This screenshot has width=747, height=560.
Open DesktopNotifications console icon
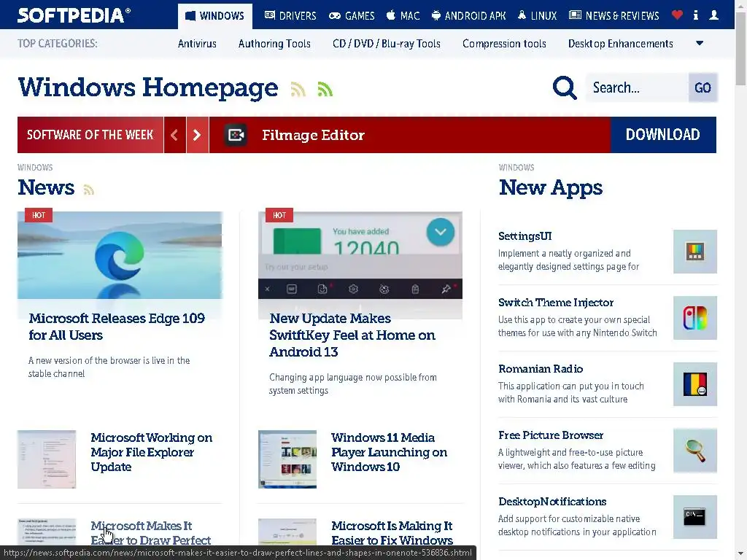tap(695, 517)
